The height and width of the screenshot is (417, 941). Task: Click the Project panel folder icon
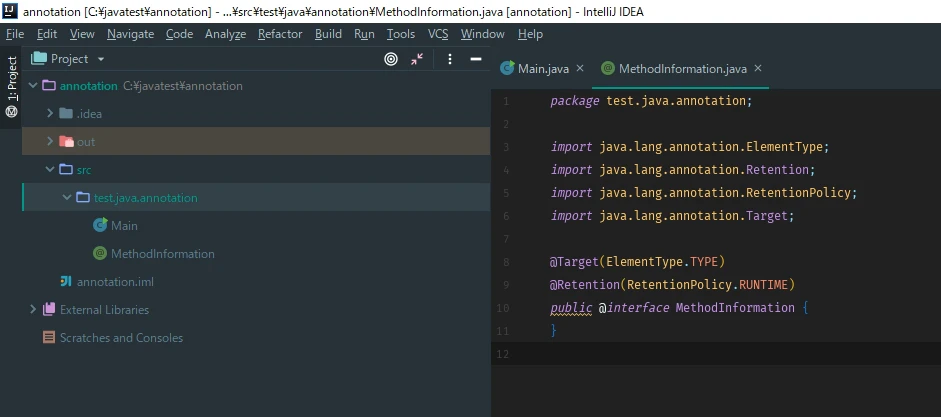point(39,58)
